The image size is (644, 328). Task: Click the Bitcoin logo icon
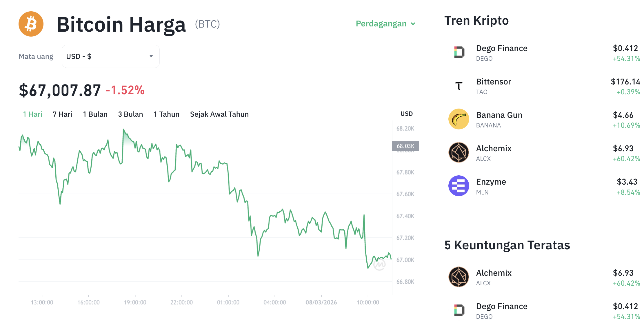(31, 24)
